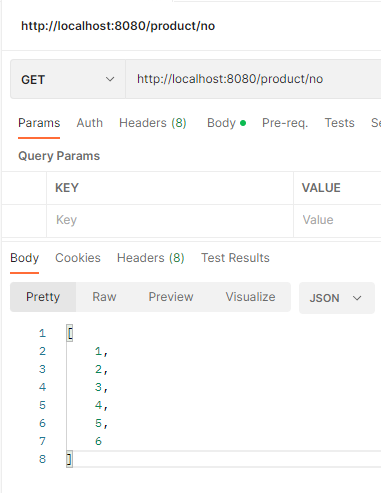Click line number 8 in the gutter
The width and height of the screenshot is (381, 493).
coord(42,459)
